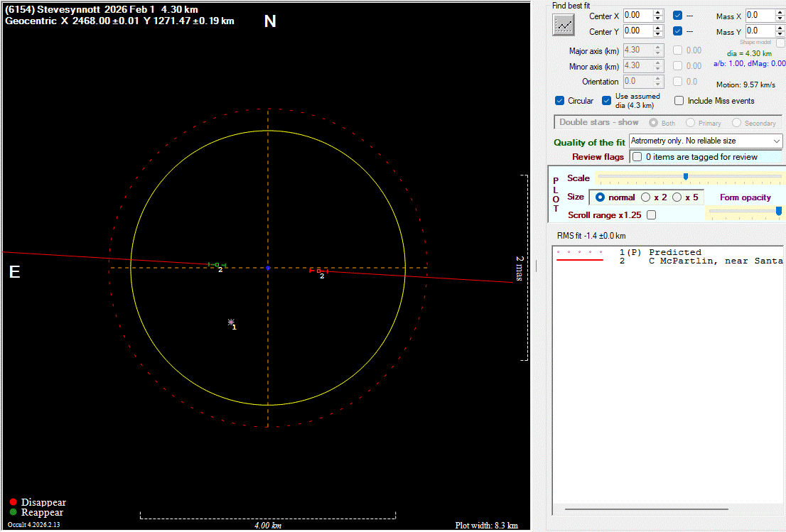The height and width of the screenshot is (532, 786).
Task: Click the green reappear event marker on chord
Action: click(x=217, y=265)
